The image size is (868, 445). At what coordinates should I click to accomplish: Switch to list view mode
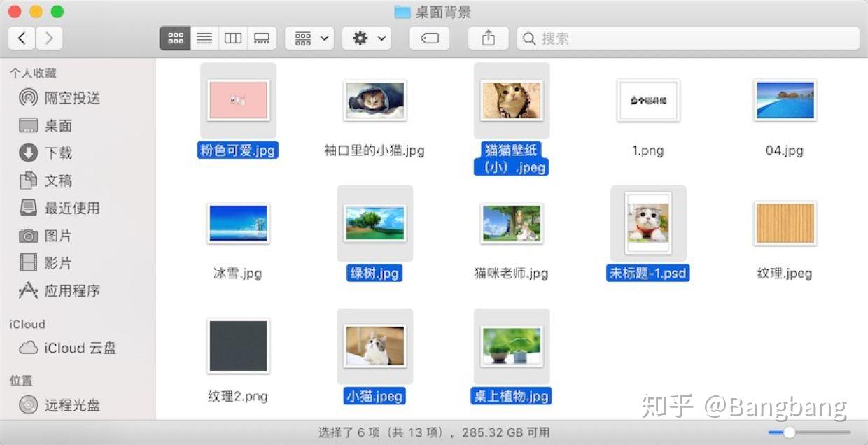pyautogui.click(x=204, y=38)
